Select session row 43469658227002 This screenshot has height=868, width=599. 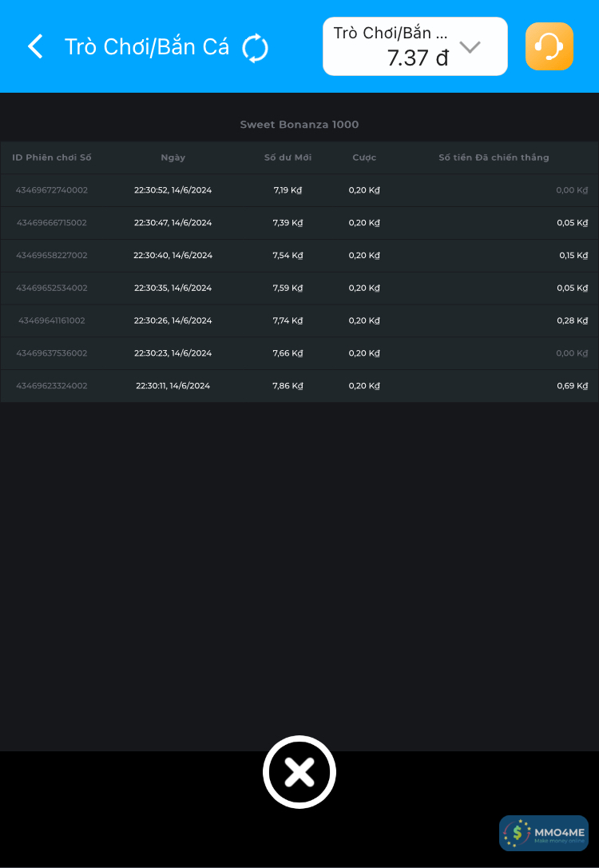point(52,256)
